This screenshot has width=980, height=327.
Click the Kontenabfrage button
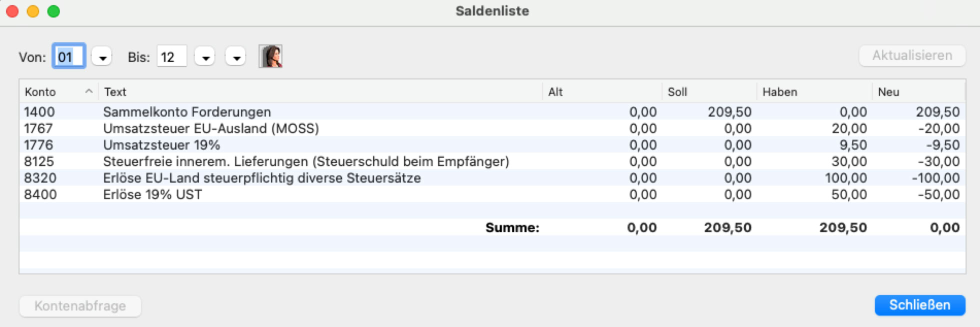(80, 306)
